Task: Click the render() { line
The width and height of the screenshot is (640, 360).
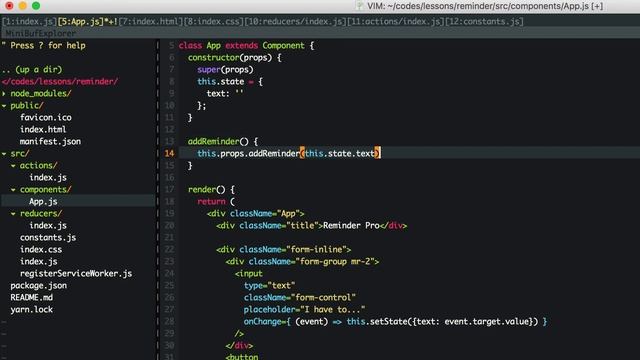Action: click(211, 190)
